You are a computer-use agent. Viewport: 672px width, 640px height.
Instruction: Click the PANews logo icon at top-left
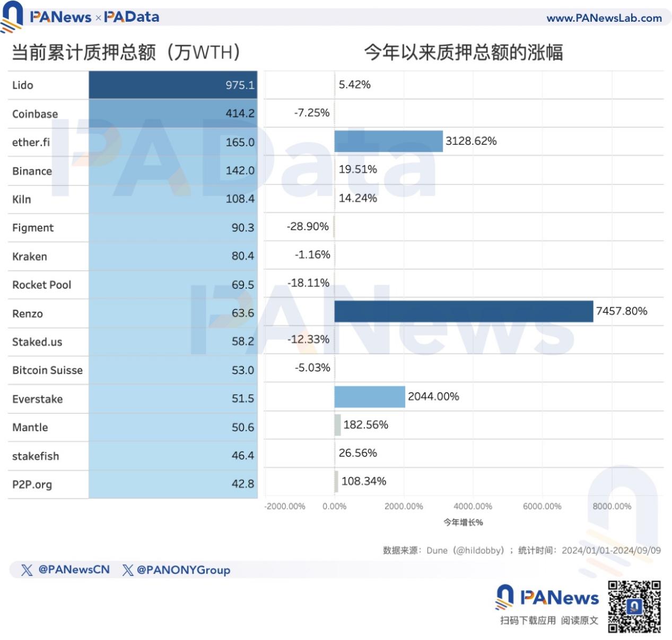(x=12, y=16)
